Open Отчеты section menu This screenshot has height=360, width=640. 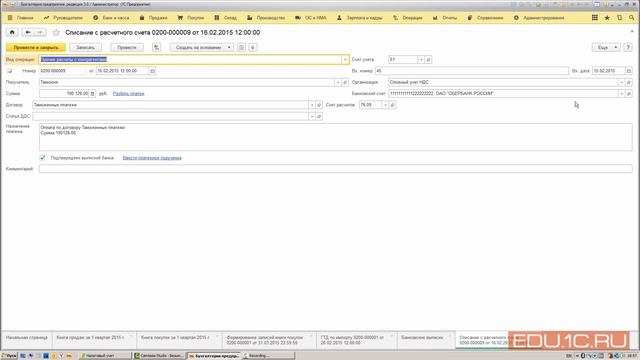pos(445,18)
